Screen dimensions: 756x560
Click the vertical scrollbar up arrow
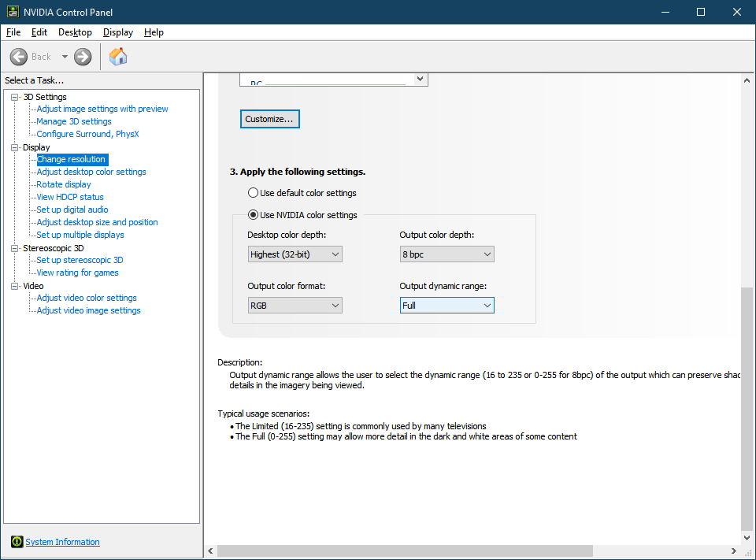747,80
